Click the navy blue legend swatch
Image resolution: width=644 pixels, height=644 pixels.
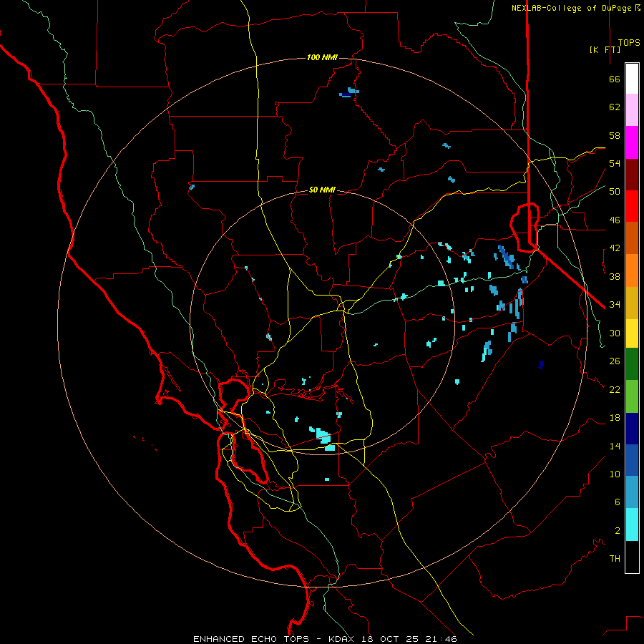coord(632,429)
